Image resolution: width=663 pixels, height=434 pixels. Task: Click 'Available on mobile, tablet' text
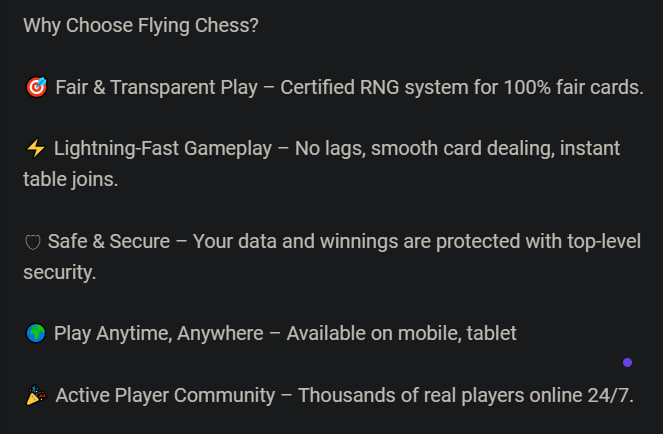click(x=401, y=333)
